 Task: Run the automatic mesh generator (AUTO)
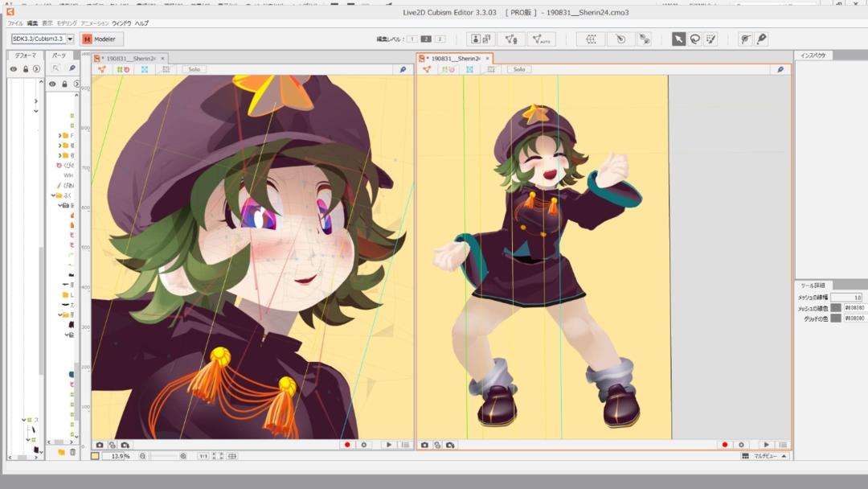(540, 39)
